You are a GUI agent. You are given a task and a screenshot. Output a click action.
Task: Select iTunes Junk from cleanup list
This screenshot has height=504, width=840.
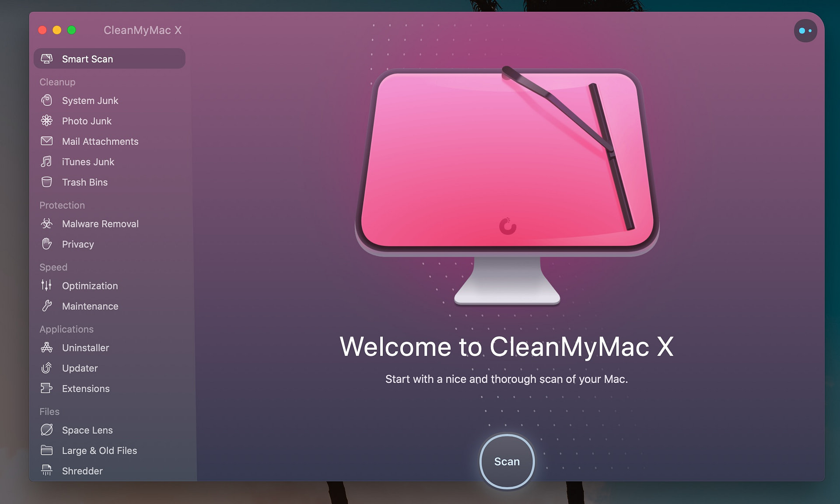coord(88,161)
